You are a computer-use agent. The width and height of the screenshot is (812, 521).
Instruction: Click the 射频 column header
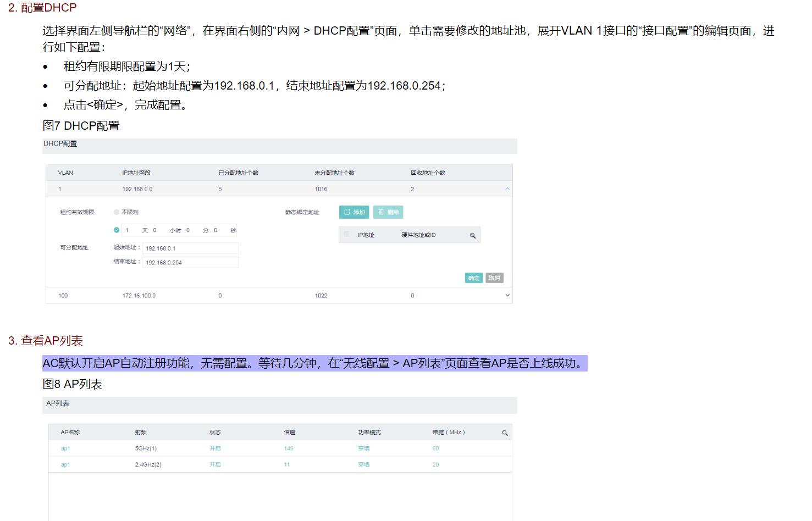(141, 433)
